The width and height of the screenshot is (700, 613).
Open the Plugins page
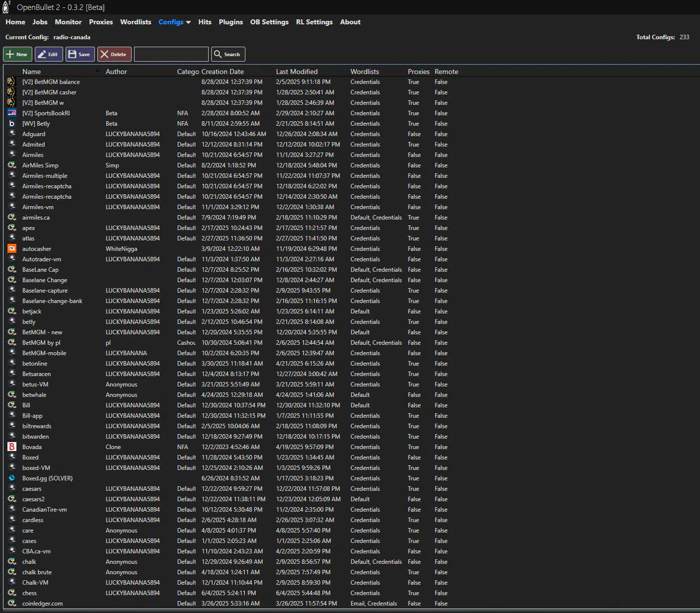(231, 22)
